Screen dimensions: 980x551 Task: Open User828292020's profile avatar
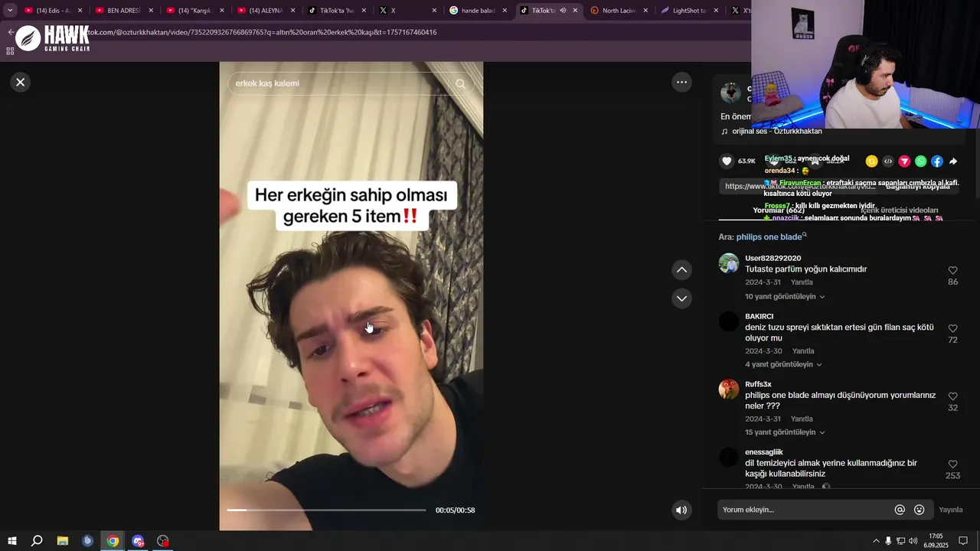click(x=729, y=263)
